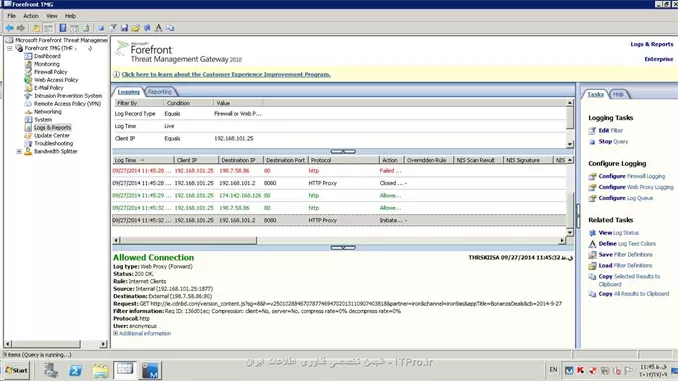The image size is (678, 381).
Task: Click Action column header
Action: coord(391,160)
